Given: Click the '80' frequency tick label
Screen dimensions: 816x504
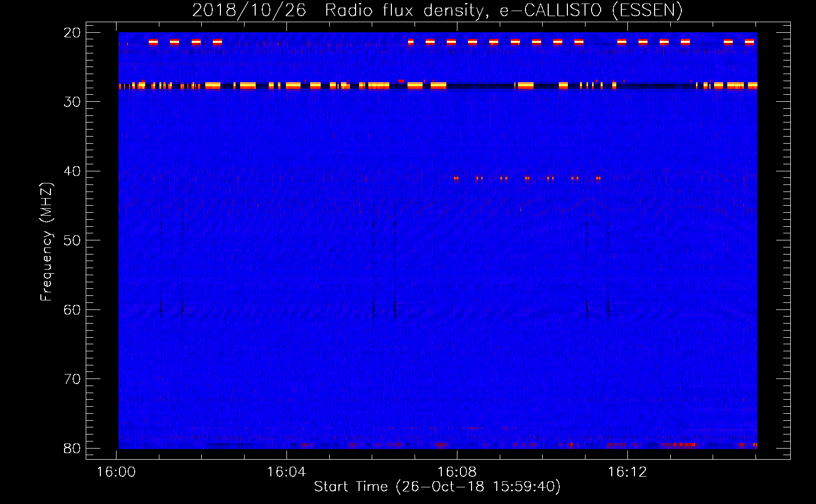Looking at the screenshot, I should [73, 449].
